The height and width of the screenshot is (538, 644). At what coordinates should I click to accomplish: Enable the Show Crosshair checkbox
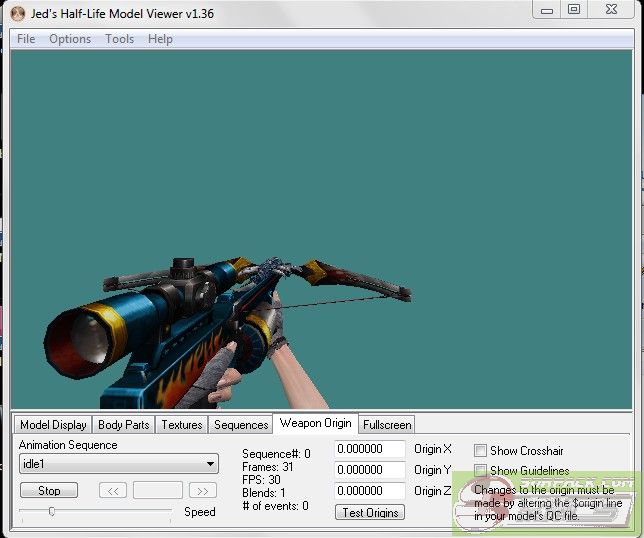click(x=480, y=451)
